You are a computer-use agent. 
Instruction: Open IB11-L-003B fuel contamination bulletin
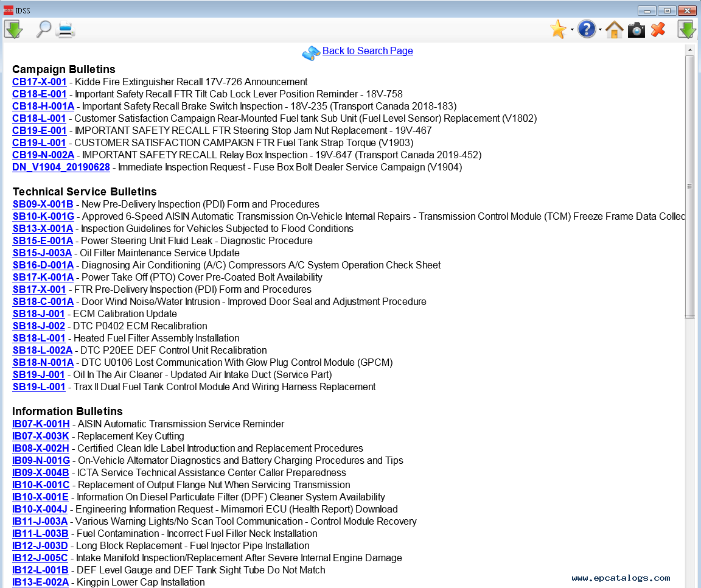pyautogui.click(x=40, y=533)
